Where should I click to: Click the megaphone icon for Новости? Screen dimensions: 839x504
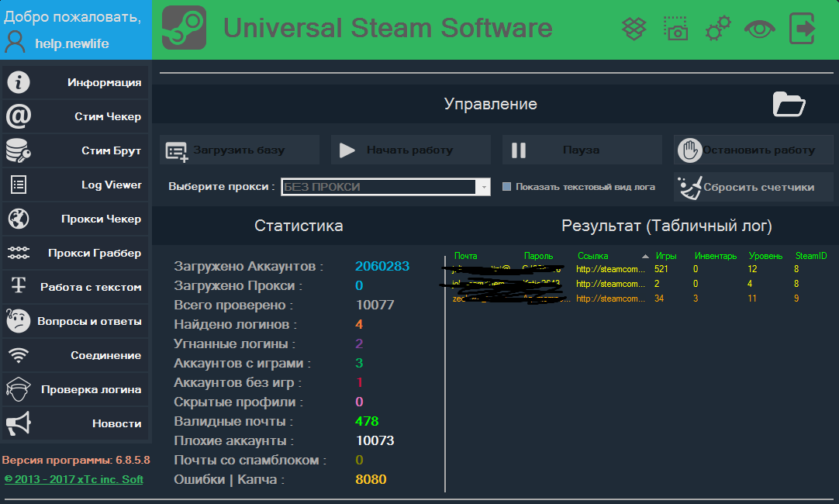[x=18, y=423]
